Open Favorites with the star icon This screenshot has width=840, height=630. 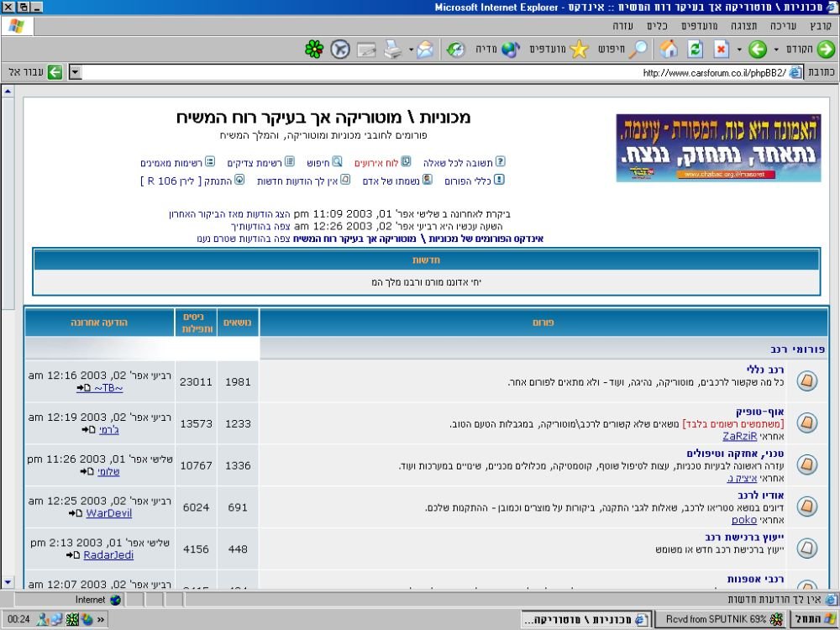pos(579,50)
